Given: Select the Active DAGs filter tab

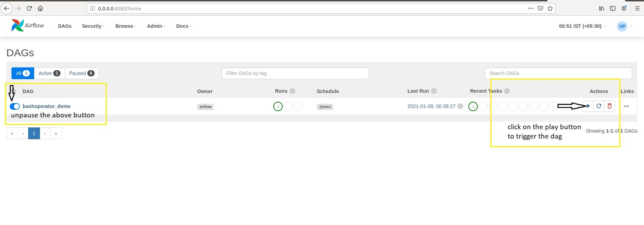Looking at the screenshot, I should [x=49, y=73].
